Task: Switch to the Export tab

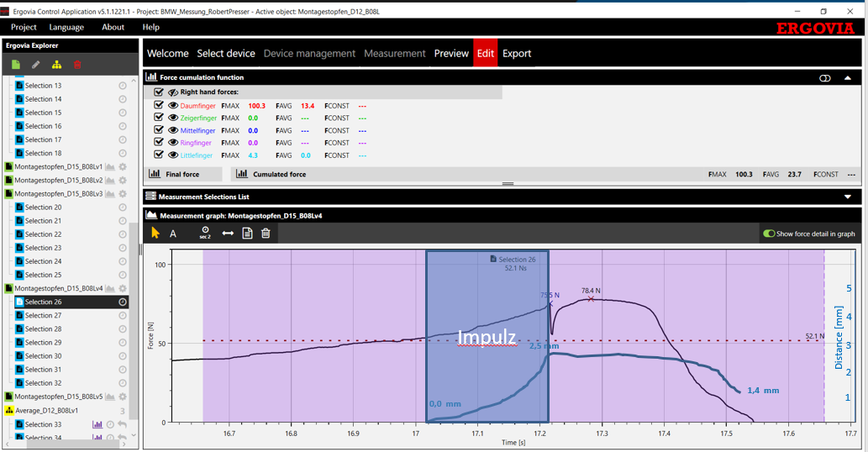Action: 517,53
